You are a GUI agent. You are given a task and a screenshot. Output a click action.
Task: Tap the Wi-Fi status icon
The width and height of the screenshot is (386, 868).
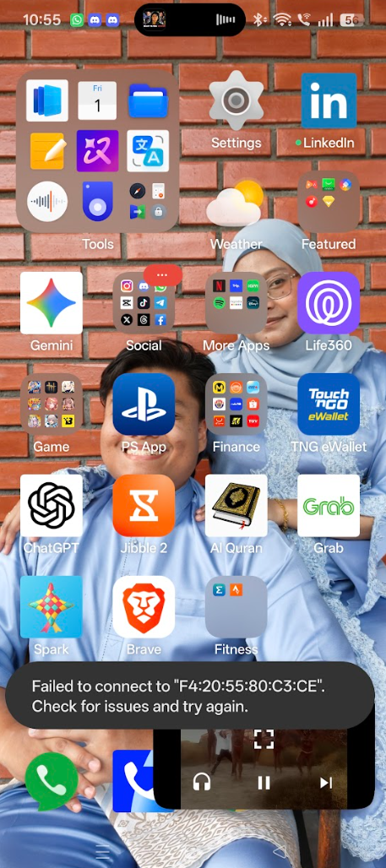tap(282, 20)
